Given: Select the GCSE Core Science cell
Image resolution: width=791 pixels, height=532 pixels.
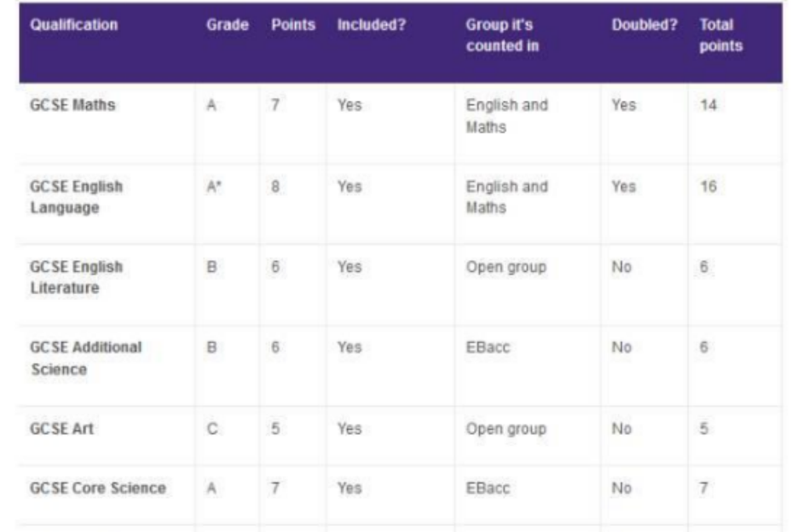Looking at the screenshot, I should click(97, 488).
